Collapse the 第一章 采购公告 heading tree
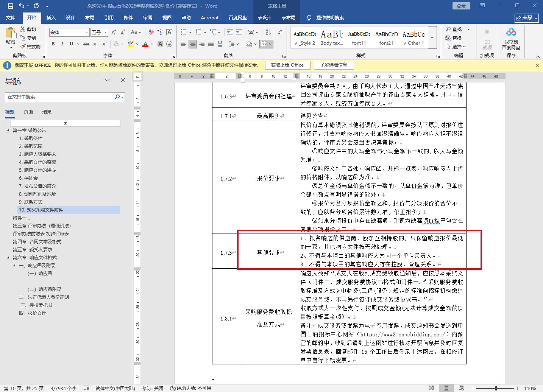 point(8,131)
